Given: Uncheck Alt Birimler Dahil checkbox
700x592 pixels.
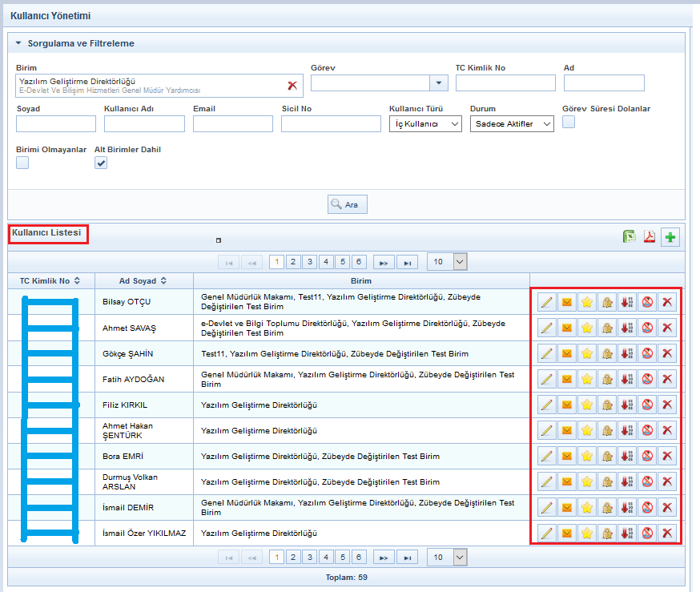Looking at the screenshot, I should [101, 163].
